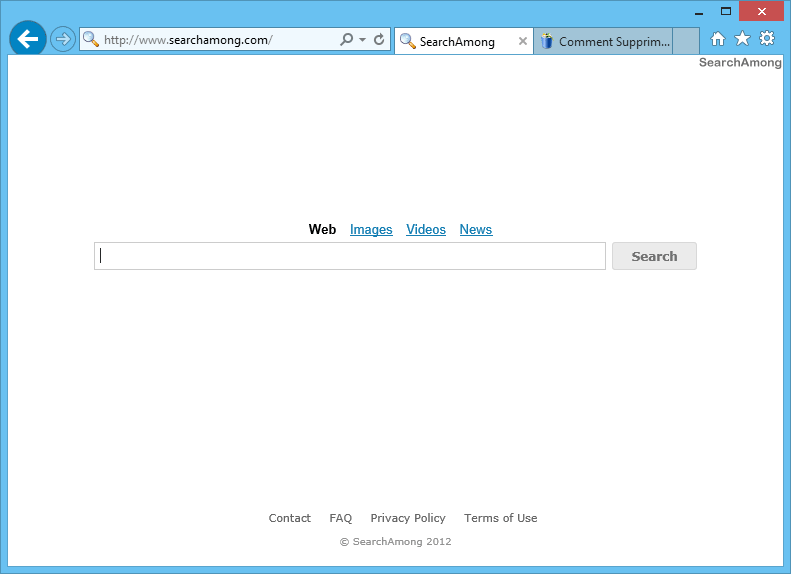Open the Images search link
Image resolution: width=791 pixels, height=574 pixels.
click(371, 229)
